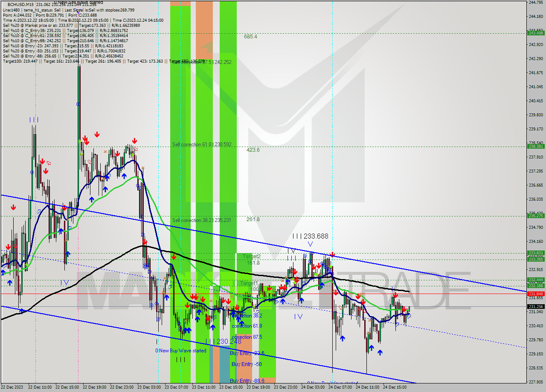The image size is (546, 392).
Task: Click the green 238.381 price tag
Action: [536, 146]
